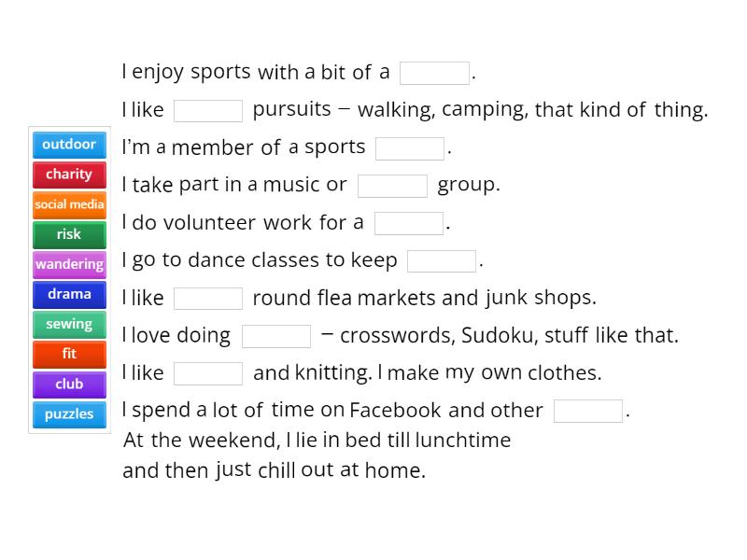Click the blank after 'I love doing'

(x=276, y=336)
